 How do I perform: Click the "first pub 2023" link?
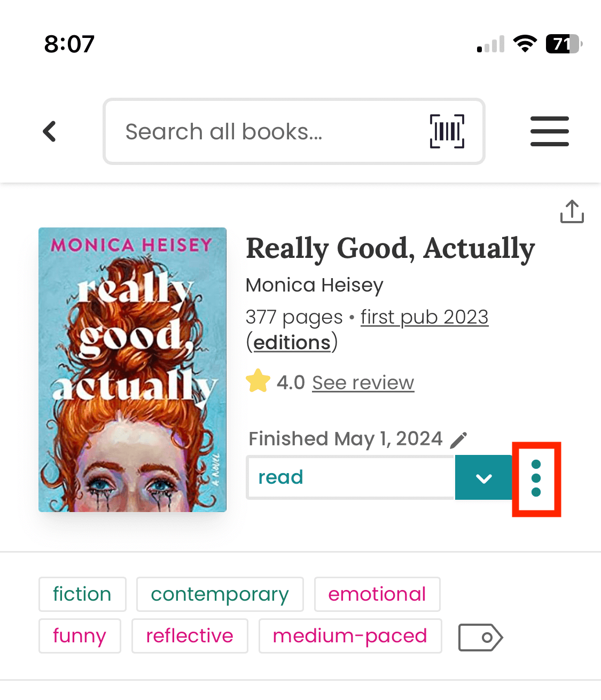(424, 317)
